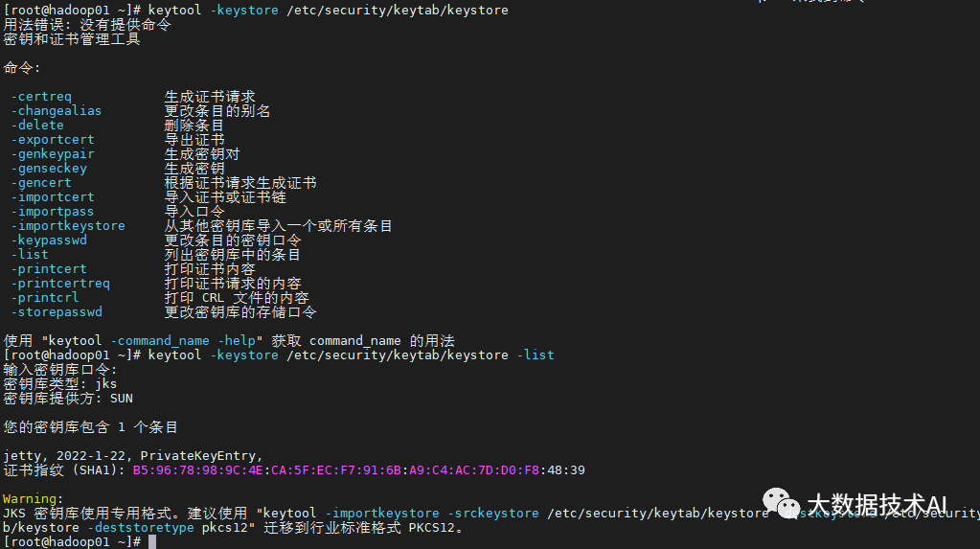Screen dimensions: 980x549
Task: Click the -list flag in the second keytool command
Action: point(536,355)
